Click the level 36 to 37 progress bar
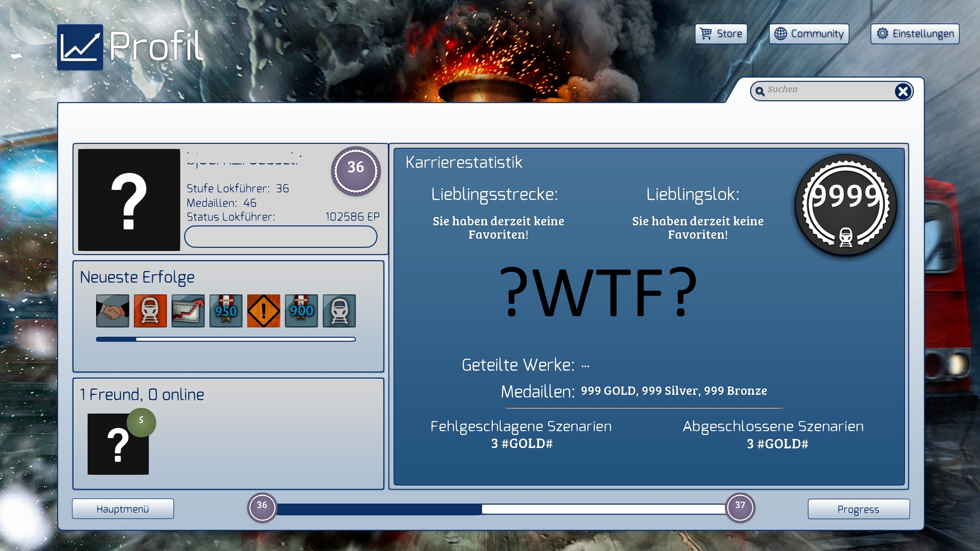 coord(501,509)
